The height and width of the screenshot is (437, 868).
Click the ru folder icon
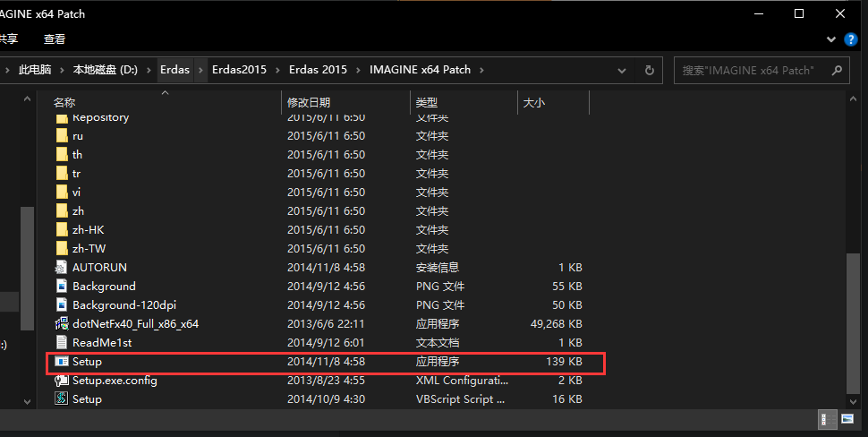(x=62, y=136)
